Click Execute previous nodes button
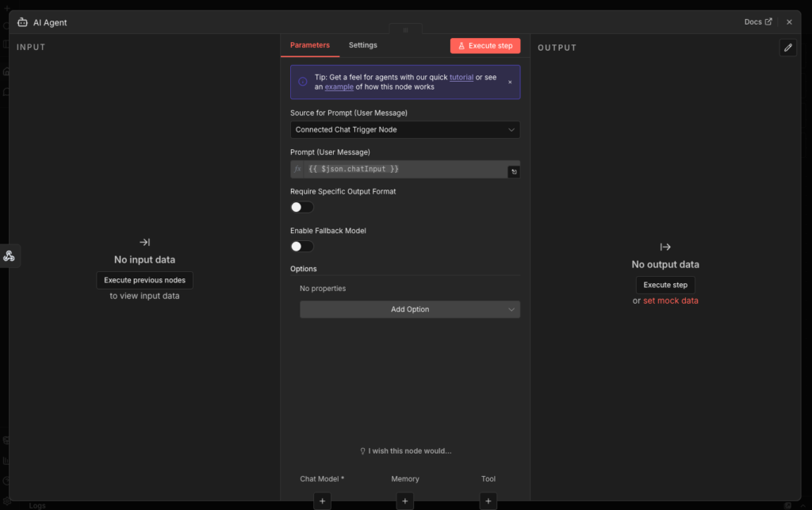The width and height of the screenshot is (812, 510). 144,280
